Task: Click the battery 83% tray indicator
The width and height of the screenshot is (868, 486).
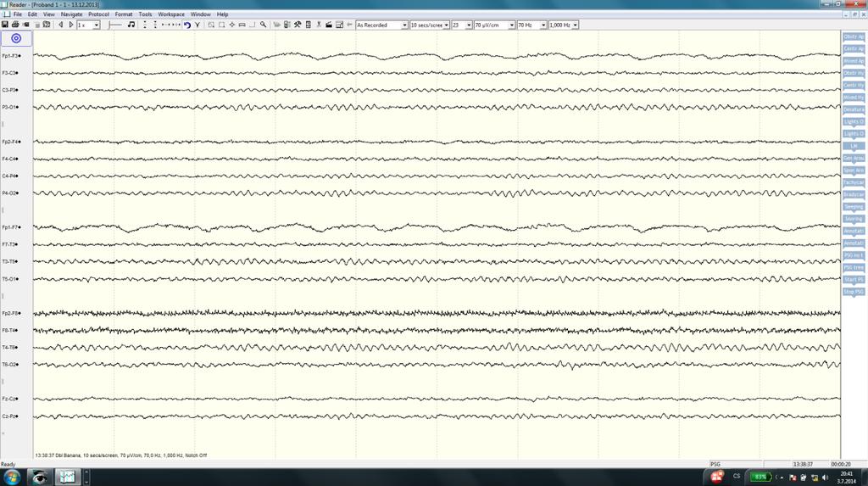Action: (760, 477)
